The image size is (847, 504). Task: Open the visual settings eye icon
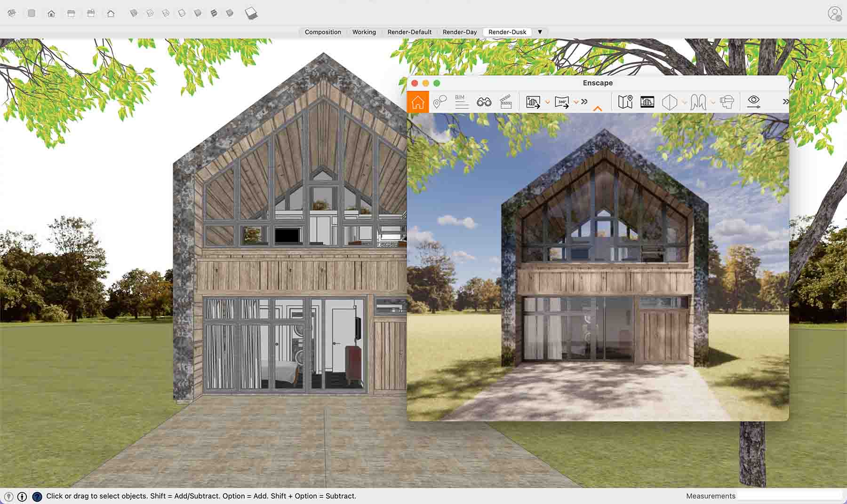(753, 102)
